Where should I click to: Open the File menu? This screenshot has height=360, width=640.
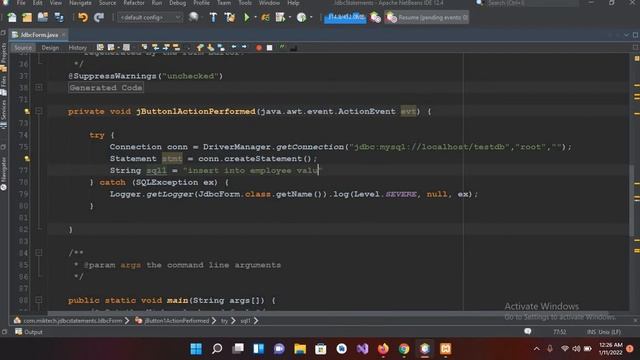click(x=21, y=3)
